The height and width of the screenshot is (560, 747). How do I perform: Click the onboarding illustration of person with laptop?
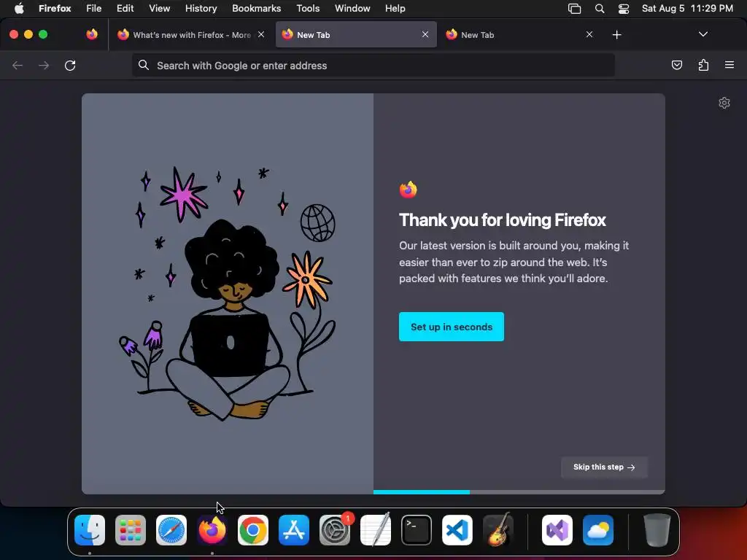point(228,293)
